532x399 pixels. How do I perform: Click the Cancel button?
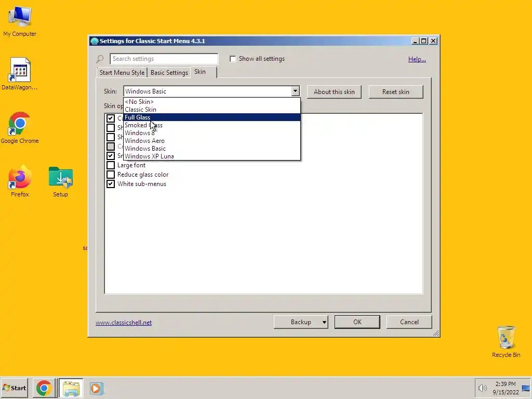pos(409,322)
